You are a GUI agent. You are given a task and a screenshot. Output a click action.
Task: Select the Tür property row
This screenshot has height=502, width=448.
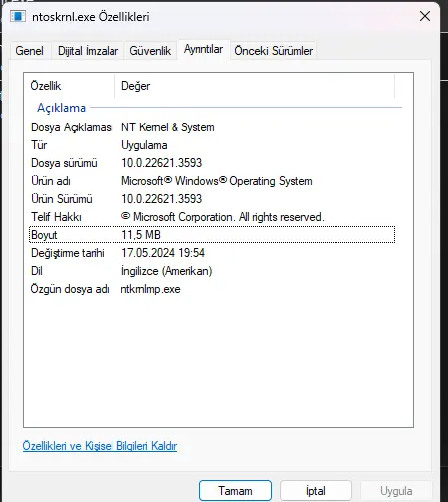212,145
